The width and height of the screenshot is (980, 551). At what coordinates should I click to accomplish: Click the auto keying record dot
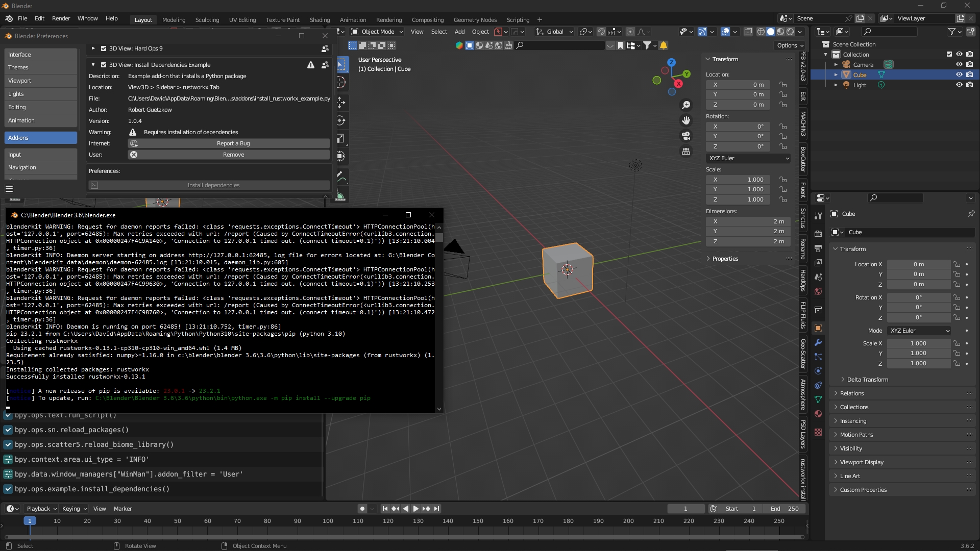(362, 509)
